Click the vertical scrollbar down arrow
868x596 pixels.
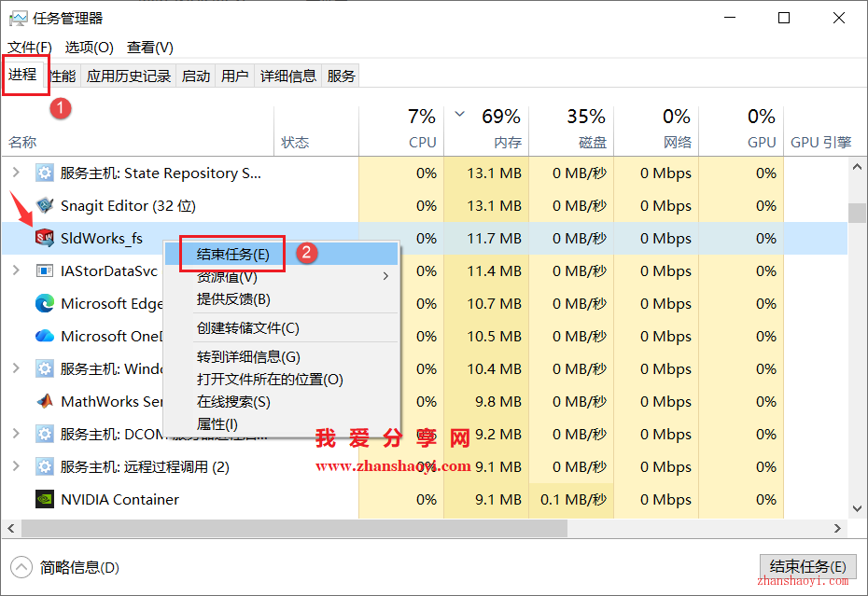858,508
